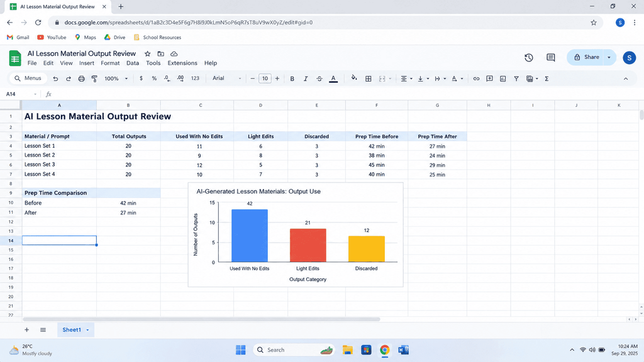Open the Google account avatar

click(629, 57)
